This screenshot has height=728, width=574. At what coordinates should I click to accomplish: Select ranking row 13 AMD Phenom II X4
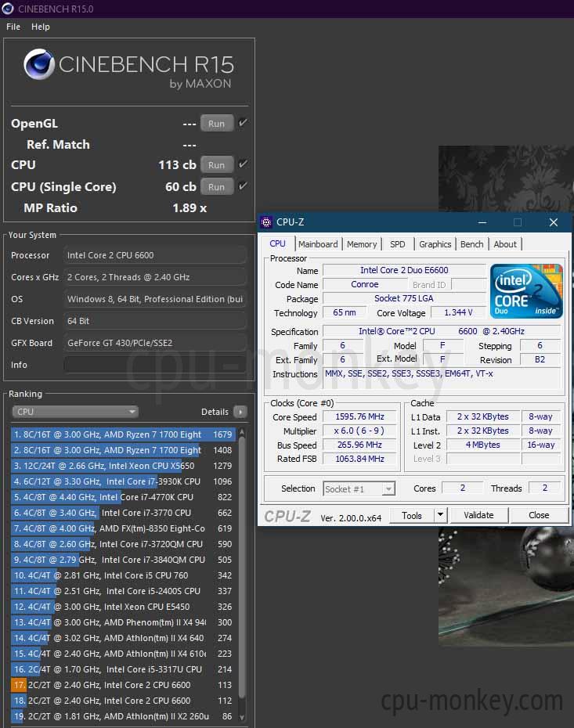[x=123, y=622]
